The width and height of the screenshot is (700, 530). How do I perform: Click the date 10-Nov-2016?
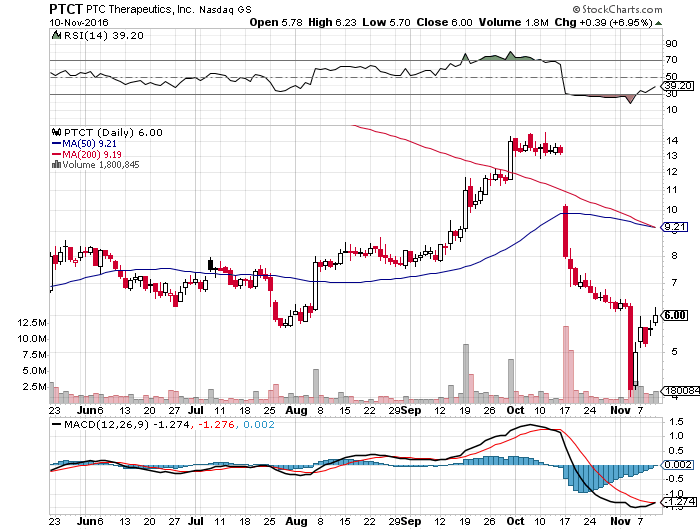coord(79,22)
